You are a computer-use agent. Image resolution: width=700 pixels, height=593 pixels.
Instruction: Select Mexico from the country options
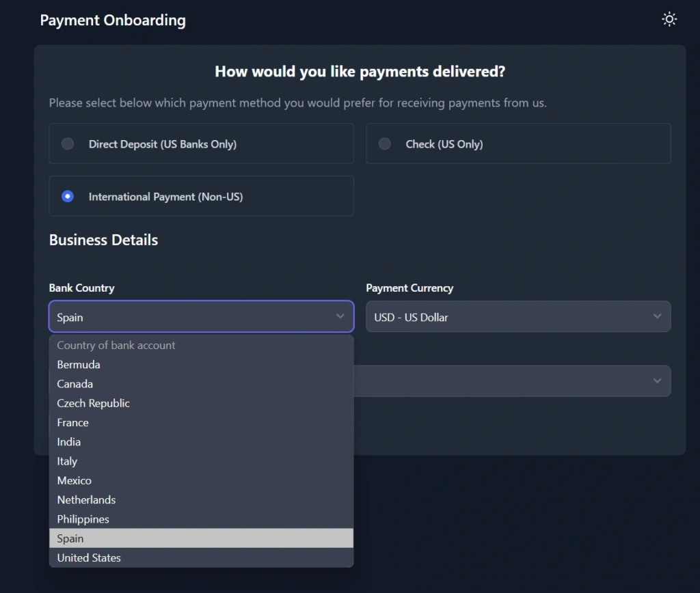click(x=75, y=481)
